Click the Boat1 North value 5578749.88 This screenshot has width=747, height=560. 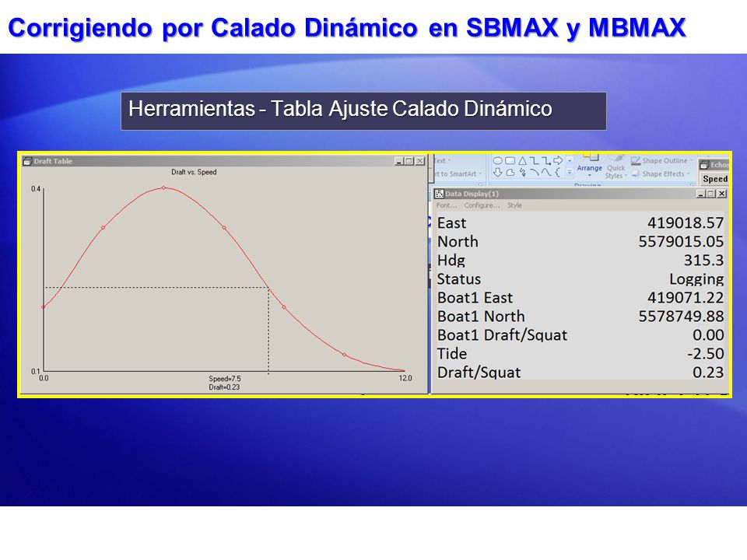(x=681, y=317)
